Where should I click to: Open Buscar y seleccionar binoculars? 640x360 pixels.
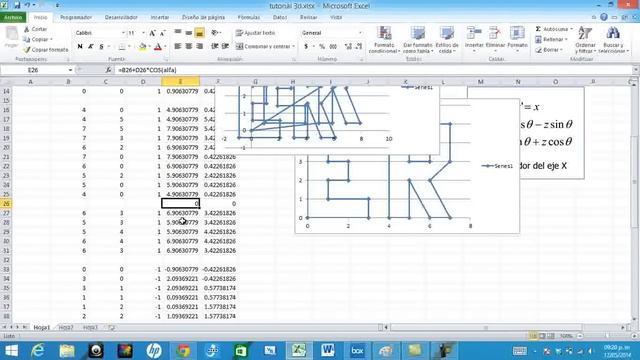pyautogui.click(x=613, y=40)
